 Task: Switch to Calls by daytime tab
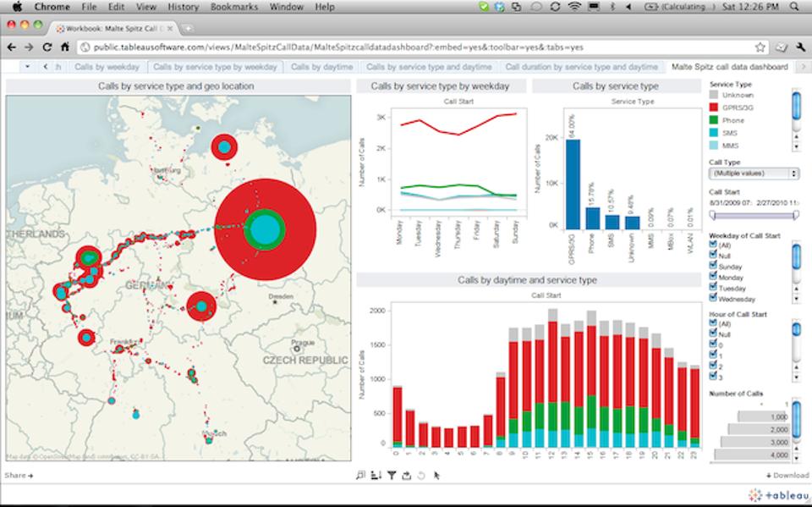tap(321, 67)
